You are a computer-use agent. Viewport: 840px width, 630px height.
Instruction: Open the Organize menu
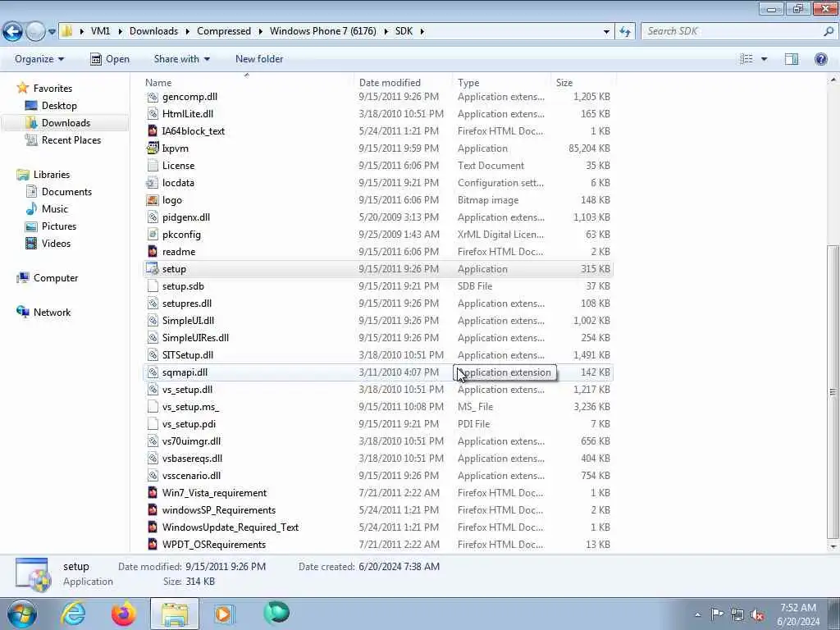coord(39,59)
